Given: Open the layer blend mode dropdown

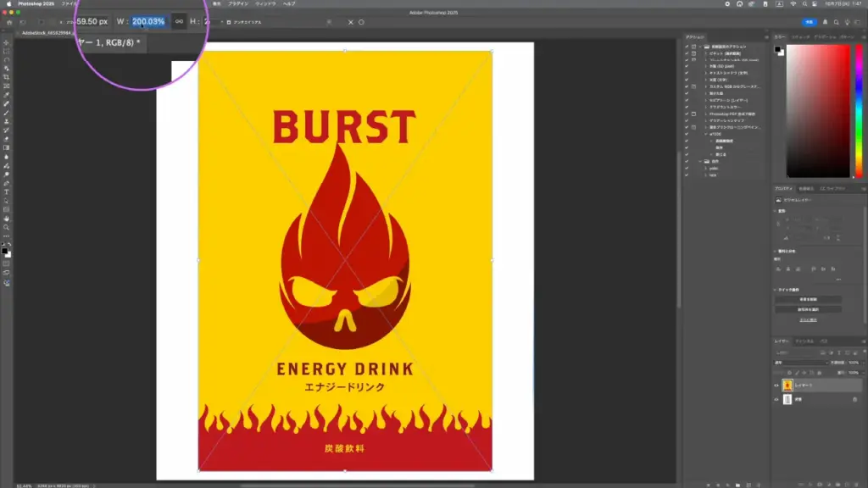Looking at the screenshot, I should pyautogui.click(x=799, y=363).
